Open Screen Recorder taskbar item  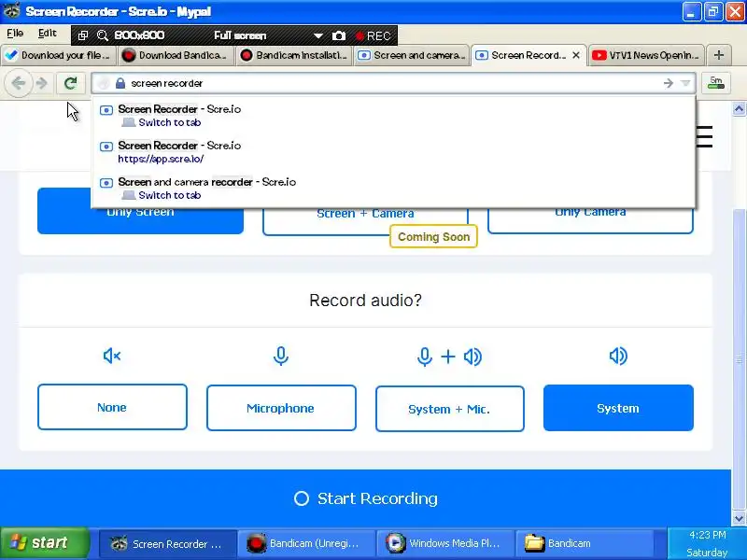point(167,544)
